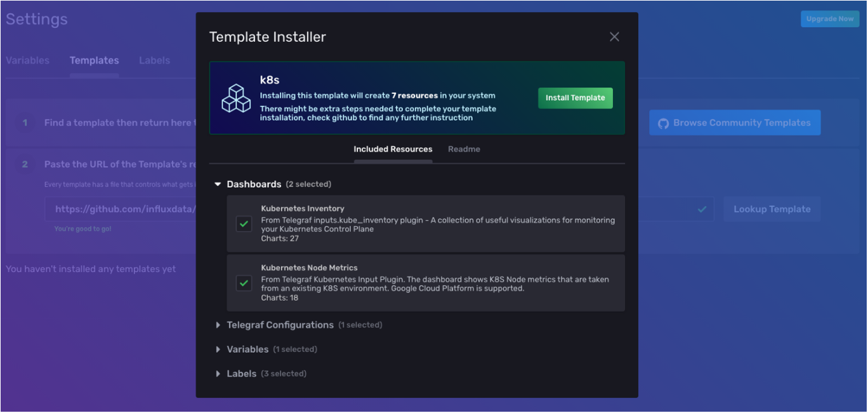Viewport: 868px width, 413px height.
Task: Click the Install Template button
Action: 575,98
